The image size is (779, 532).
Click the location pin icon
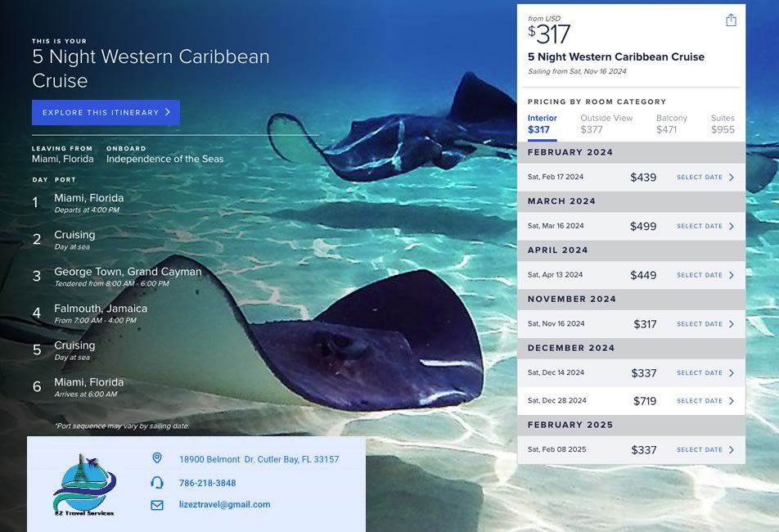(x=157, y=458)
